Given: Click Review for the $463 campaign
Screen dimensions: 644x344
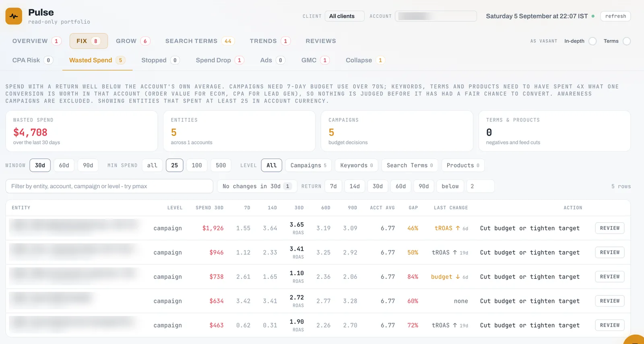Looking at the screenshot, I should click(610, 325).
